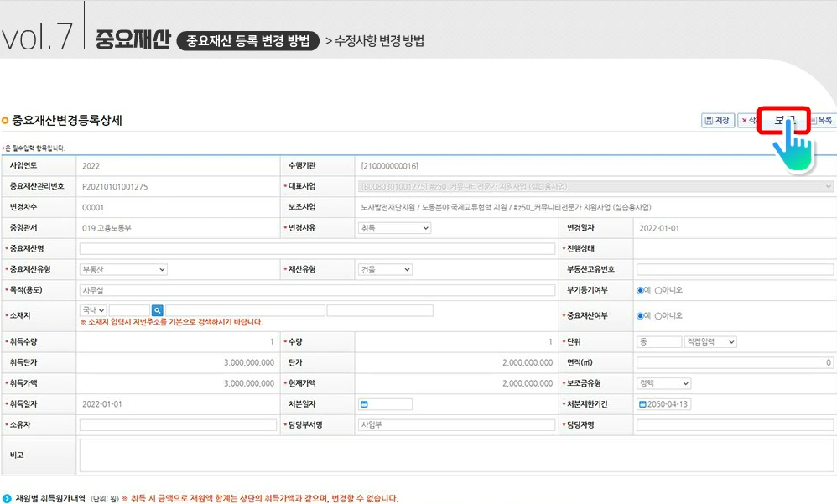
Task: Select 아니오 for 중요재산여부
Action: pos(658,315)
